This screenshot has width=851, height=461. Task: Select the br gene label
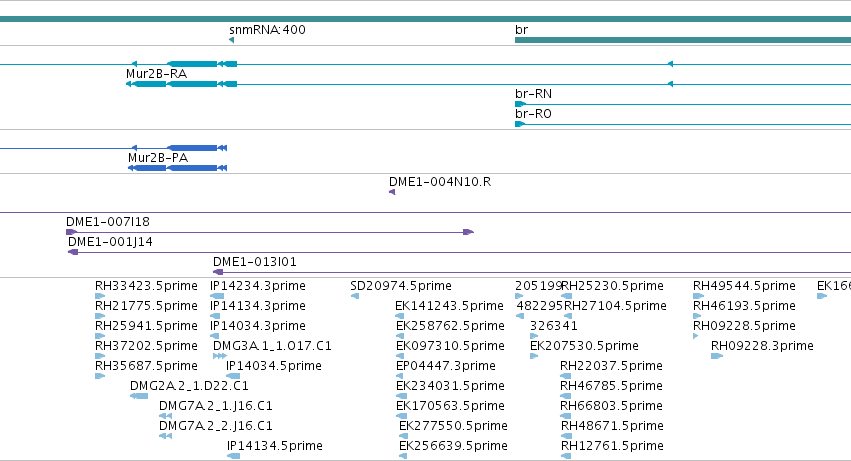[x=521, y=30]
